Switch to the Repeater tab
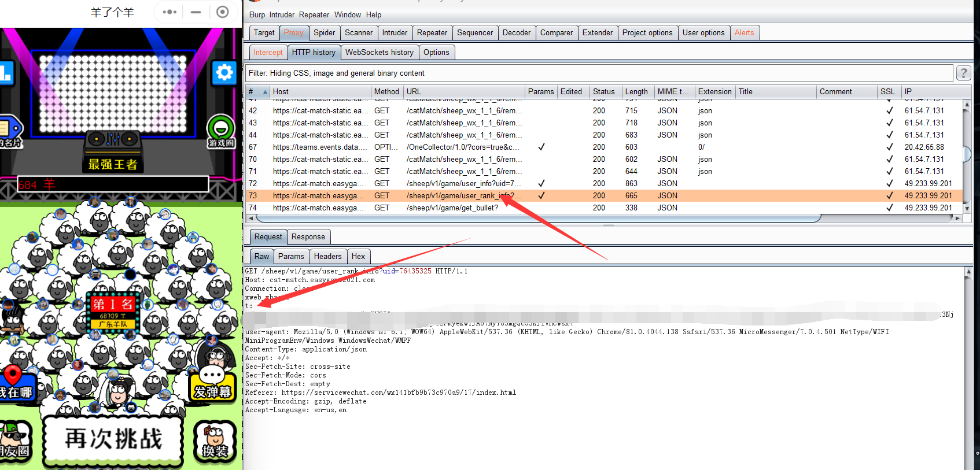Image resolution: width=980 pixels, height=470 pixels. 432,33
